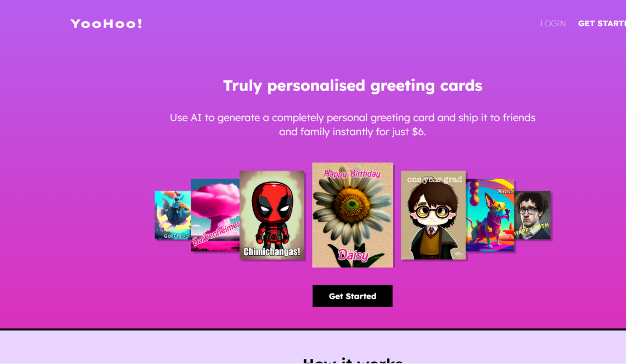Click the Happy Birthday text on card
The width and height of the screenshot is (626, 364).
[x=352, y=174]
